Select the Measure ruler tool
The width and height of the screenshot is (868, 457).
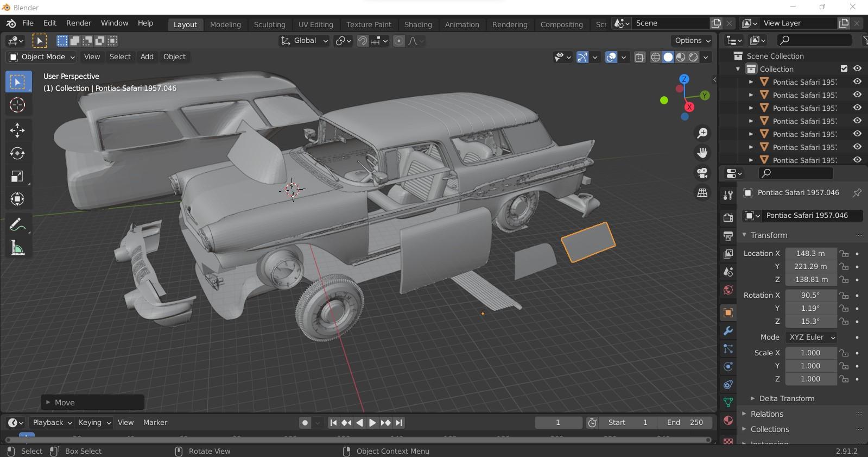(17, 248)
